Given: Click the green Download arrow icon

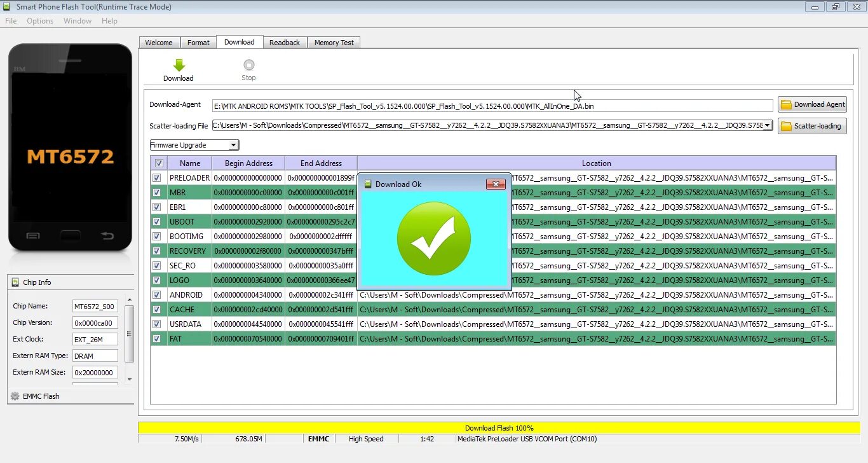Looking at the screenshot, I should (179, 65).
